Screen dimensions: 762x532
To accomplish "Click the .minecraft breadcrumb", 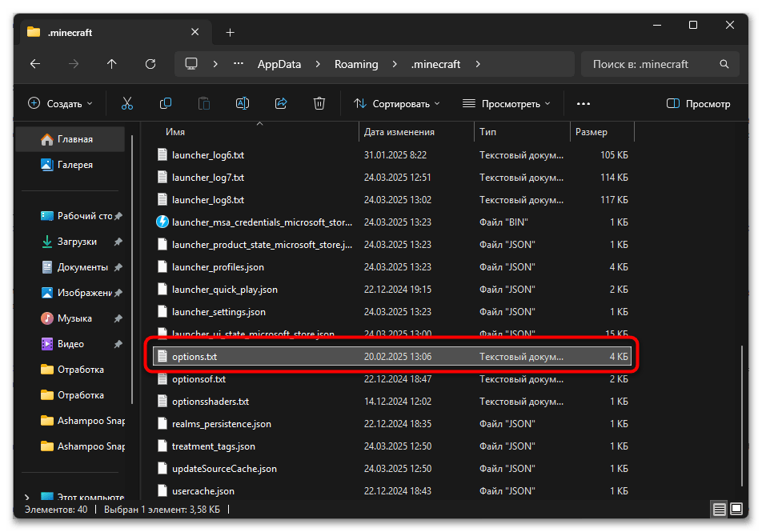I will coord(435,64).
